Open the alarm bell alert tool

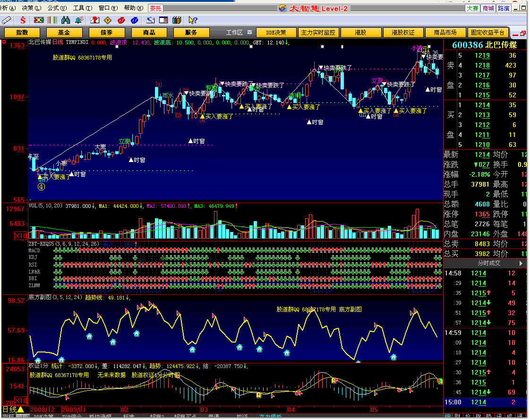79,20
